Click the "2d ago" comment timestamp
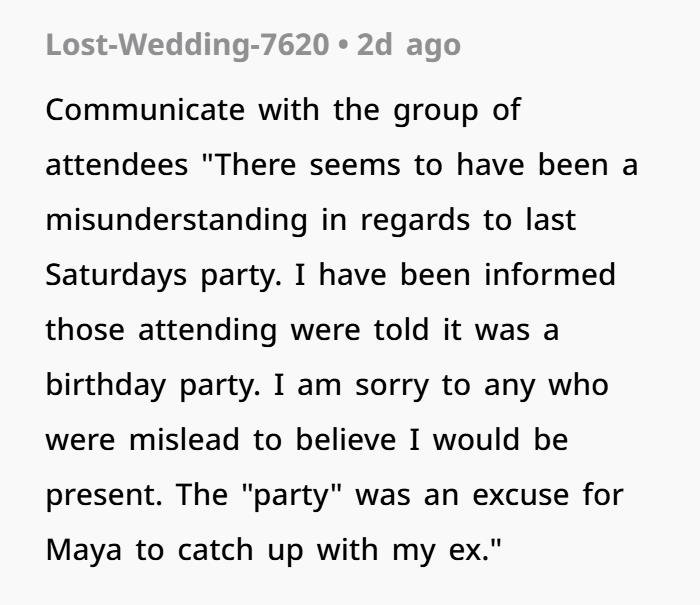Viewport: 700px width, 605px height. [x=408, y=46]
